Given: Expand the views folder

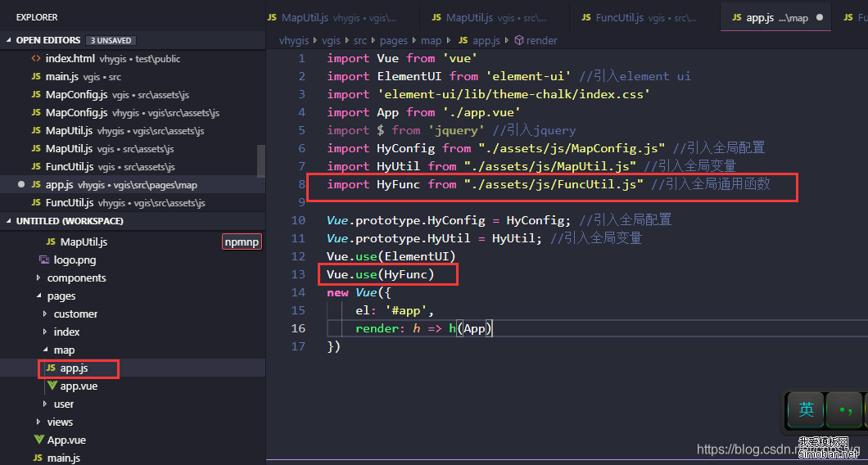Looking at the screenshot, I should [38, 422].
